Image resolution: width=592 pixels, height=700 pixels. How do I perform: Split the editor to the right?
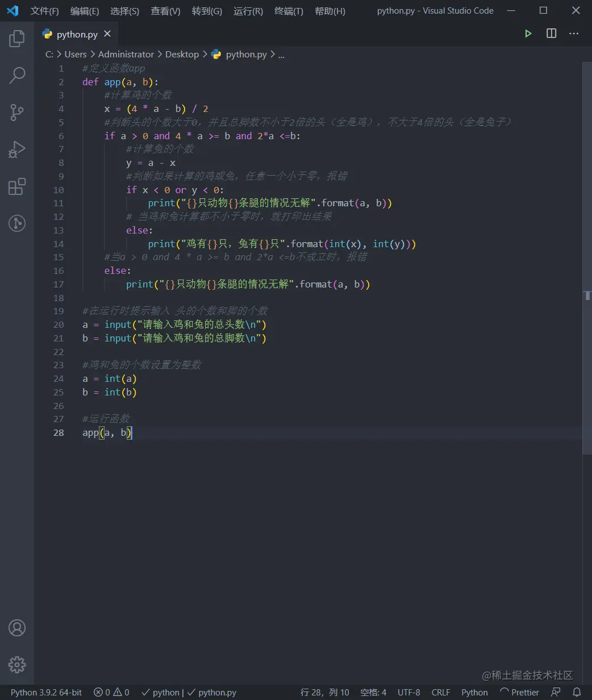pos(551,34)
